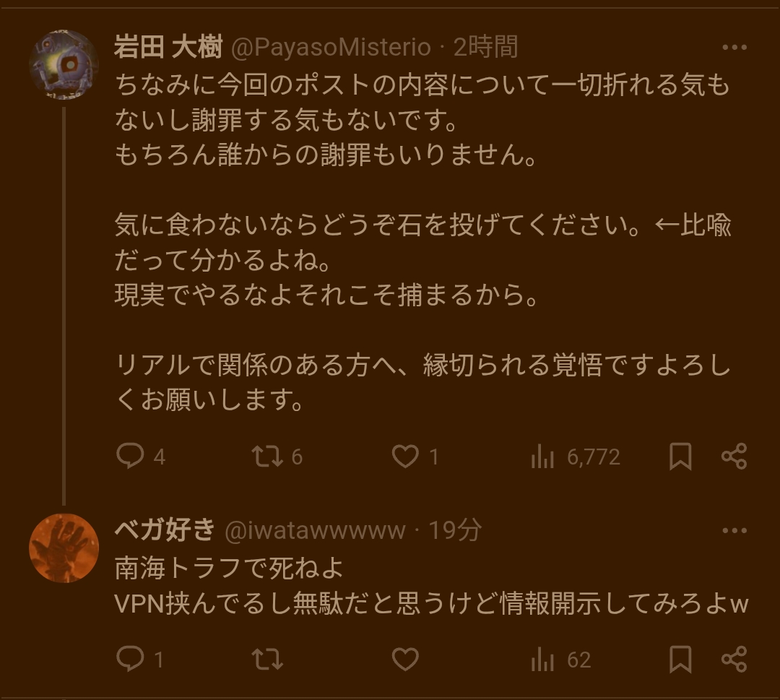View analytics showing 62 views

[x=543, y=659]
